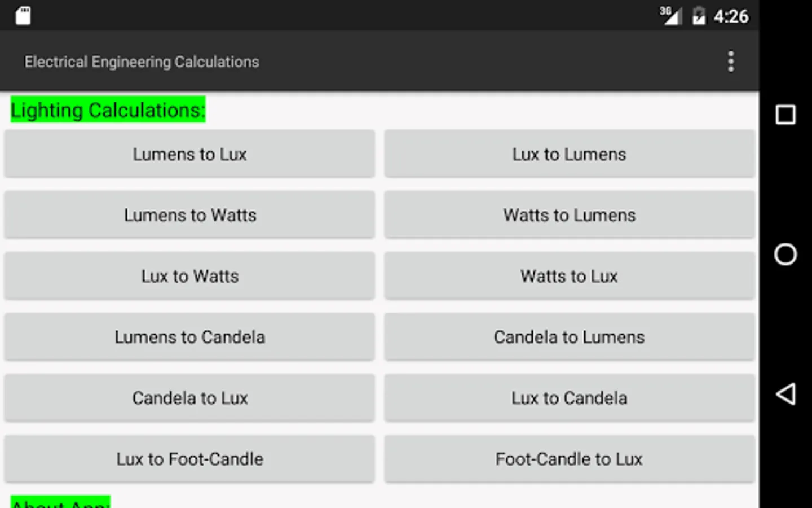Screen dimensions: 812x508
Task: Open Foot-Candle to Lux converter
Action: point(570,459)
